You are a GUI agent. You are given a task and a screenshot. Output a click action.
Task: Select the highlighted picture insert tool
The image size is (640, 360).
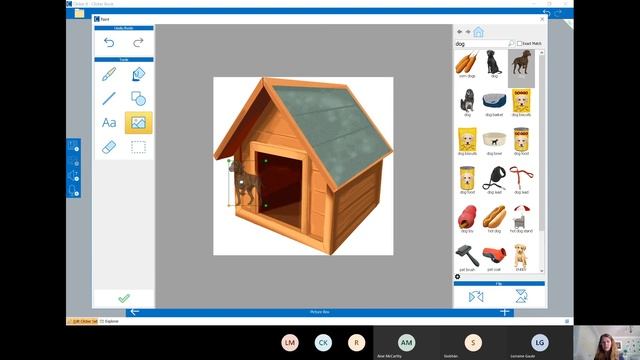pyautogui.click(x=138, y=122)
